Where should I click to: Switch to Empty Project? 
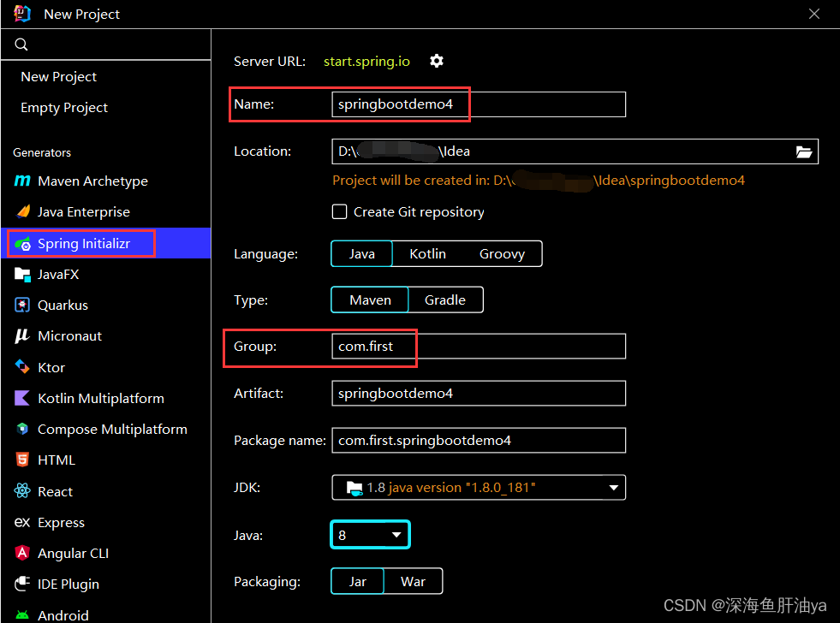click(x=62, y=107)
